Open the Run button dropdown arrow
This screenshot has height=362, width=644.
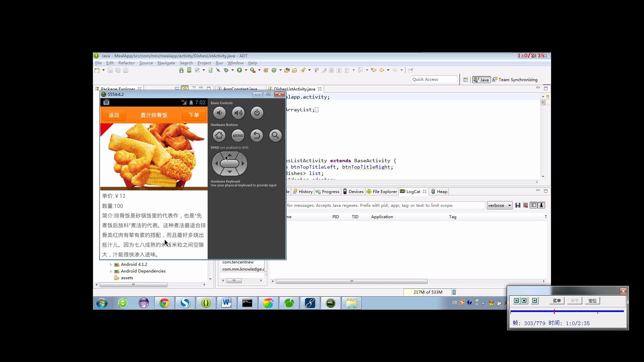tap(246, 70)
